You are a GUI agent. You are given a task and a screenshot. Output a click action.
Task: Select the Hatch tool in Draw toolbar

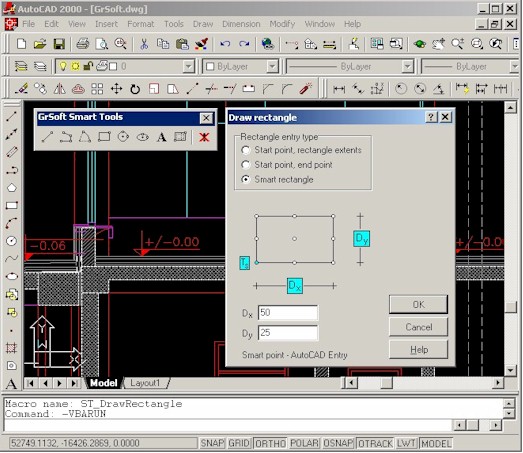[12, 348]
